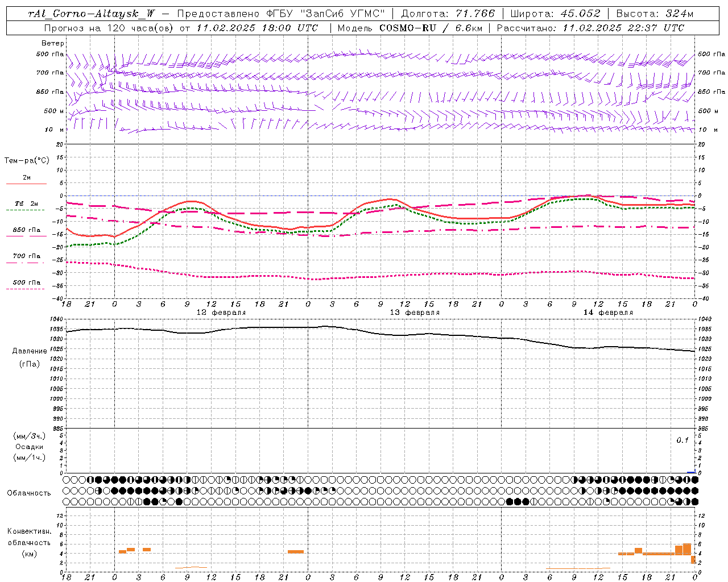This screenshot has width=728, height=582.
Task: Click the Облачность panel label
Action: pos(29,493)
